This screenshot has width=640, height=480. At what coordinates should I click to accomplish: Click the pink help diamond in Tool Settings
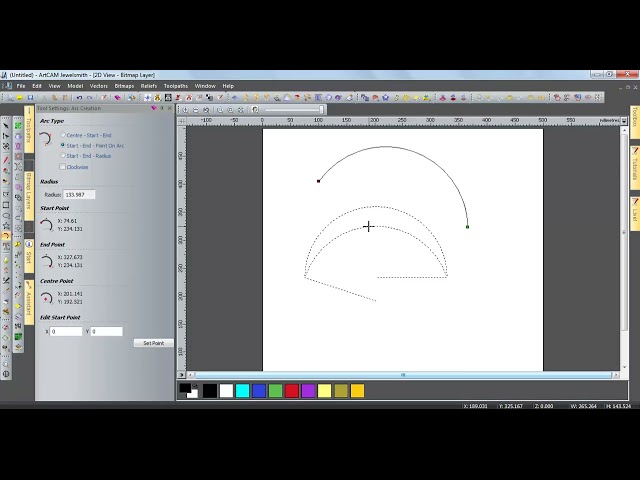153,108
